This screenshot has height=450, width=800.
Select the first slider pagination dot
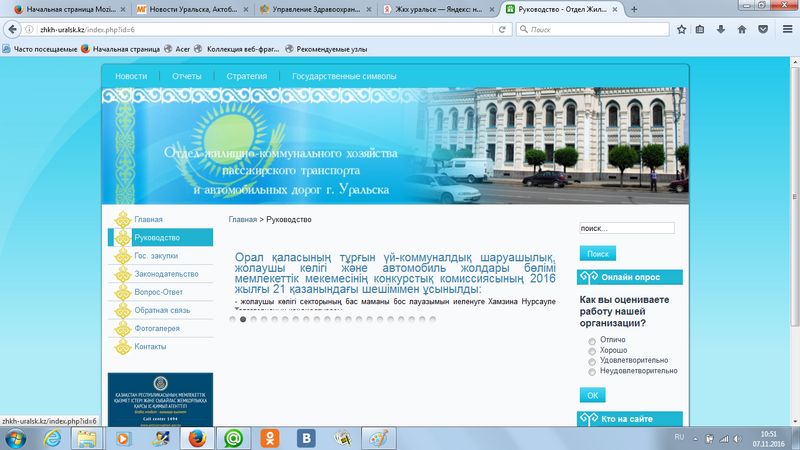pyautogui.click(x=233, y=319)
